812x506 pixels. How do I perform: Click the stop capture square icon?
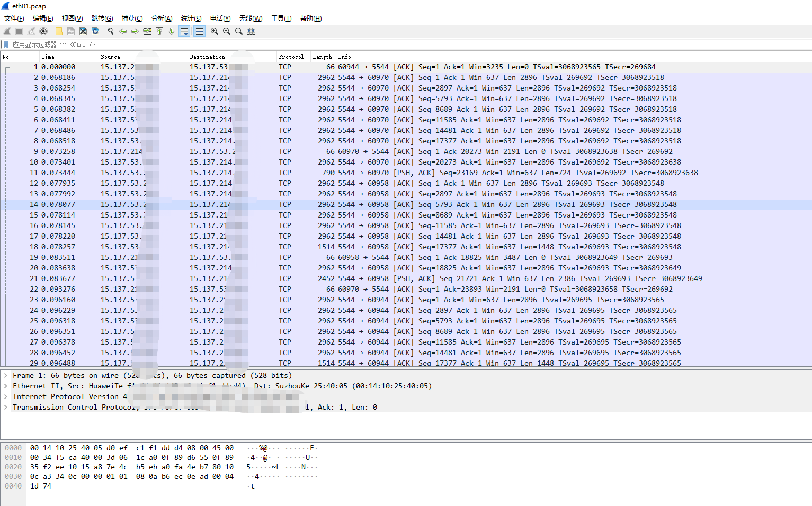[19, 31]
